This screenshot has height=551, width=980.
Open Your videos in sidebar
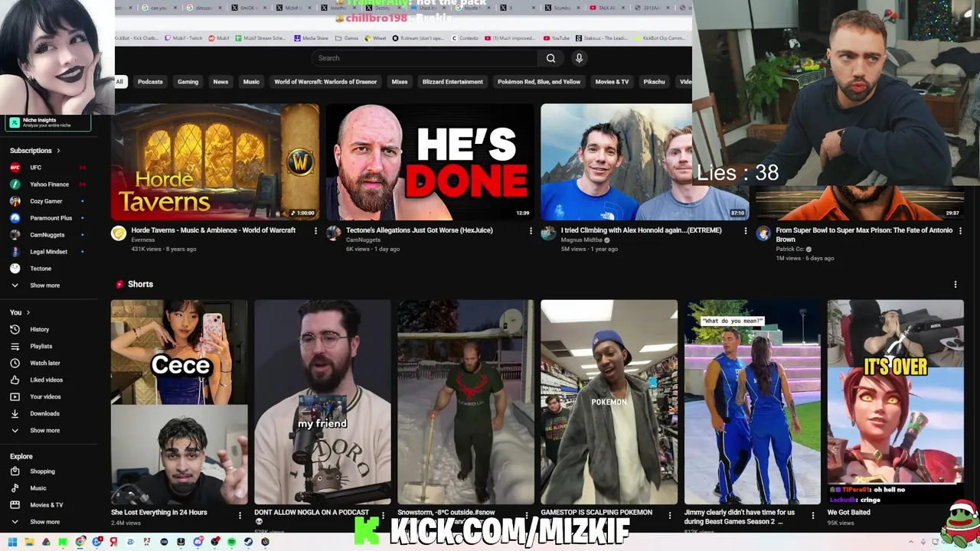click(x=45, y=396)
